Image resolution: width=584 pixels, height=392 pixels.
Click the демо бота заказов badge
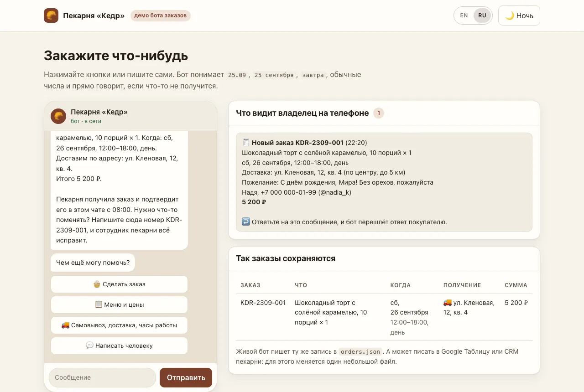point(160,15)
